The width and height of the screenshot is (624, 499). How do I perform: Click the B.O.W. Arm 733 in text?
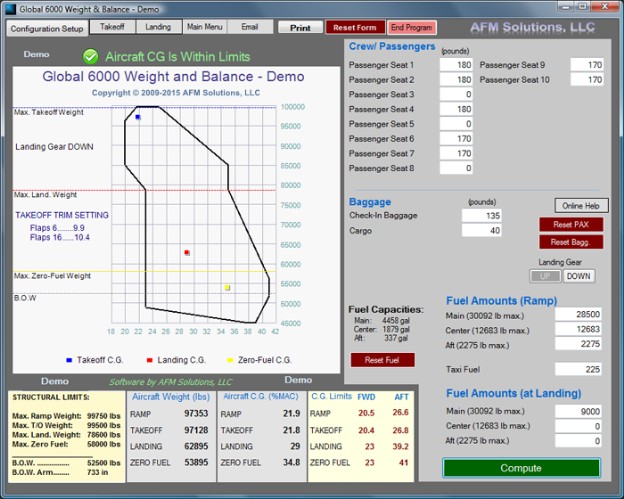(60, 472)
